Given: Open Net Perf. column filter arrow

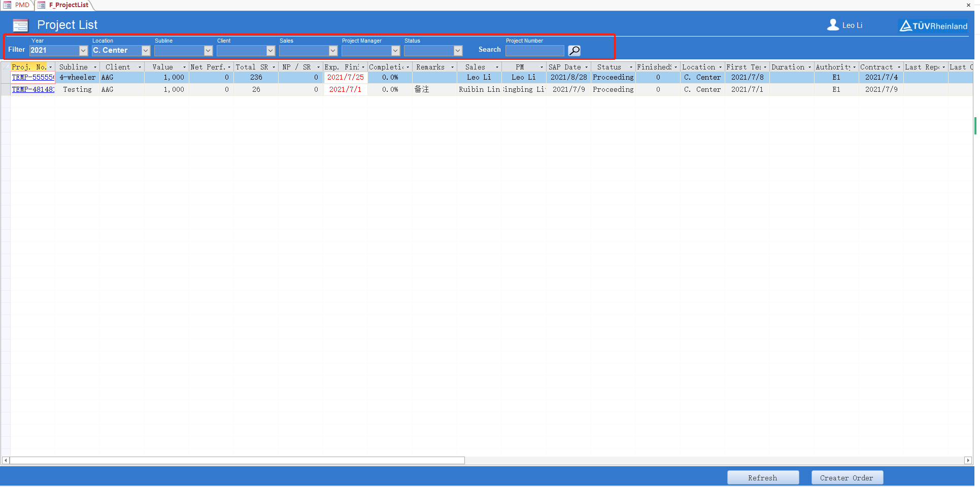Looking at the screenshot, I should point(229,67).
